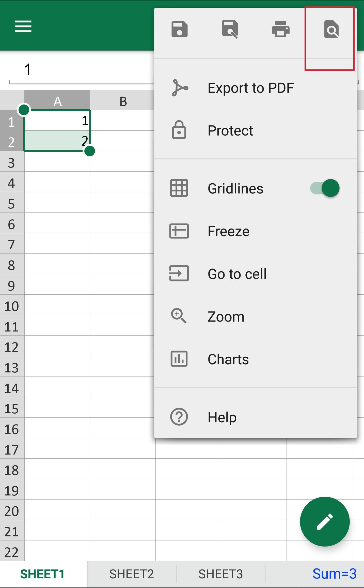Open the hamburger navigation menu

point(23,26)
